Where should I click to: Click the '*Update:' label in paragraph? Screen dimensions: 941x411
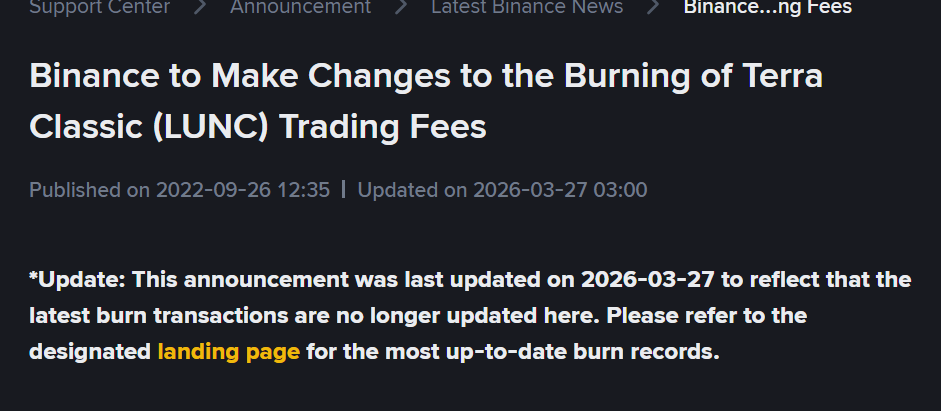(77, 279)
